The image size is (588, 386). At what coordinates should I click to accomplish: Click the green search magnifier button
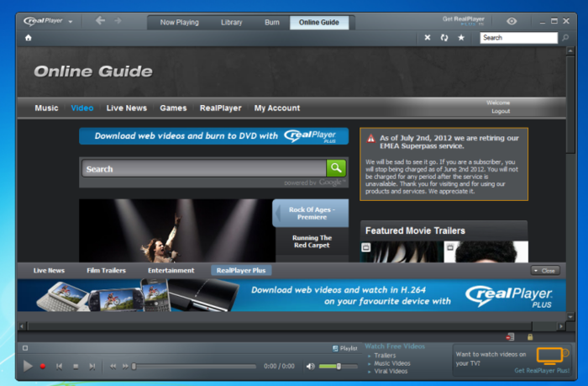[335, 168]
